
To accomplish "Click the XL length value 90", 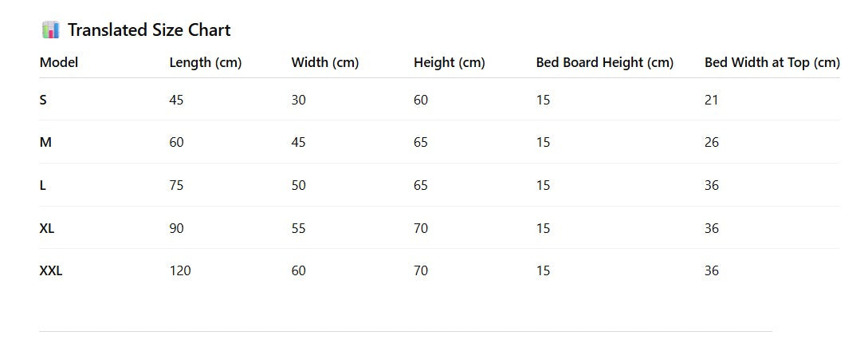I will click(176, 228).
